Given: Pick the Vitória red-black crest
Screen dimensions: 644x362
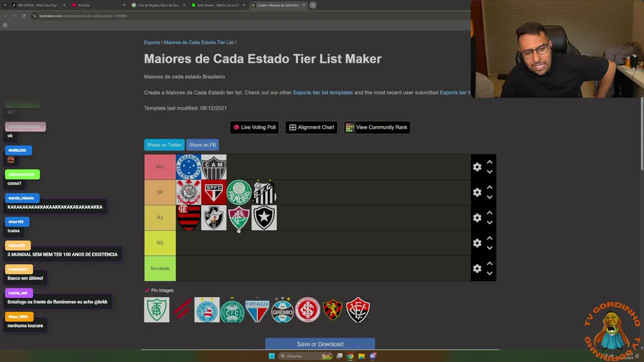Looking at the screenshot, I should point(358,310).
